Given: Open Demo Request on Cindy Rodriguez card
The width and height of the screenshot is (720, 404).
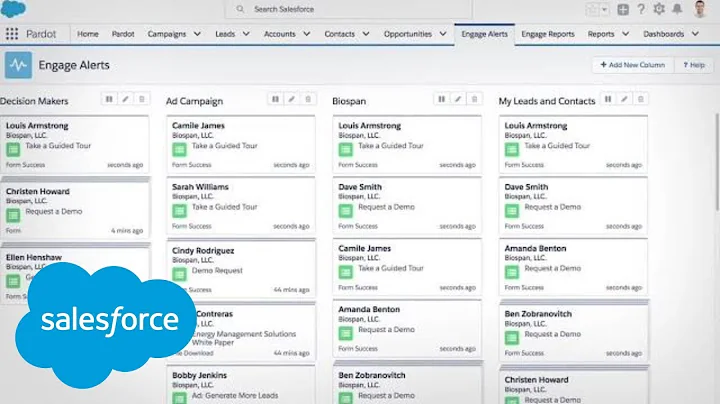Looking at the screenshot, I should (217, 270).
